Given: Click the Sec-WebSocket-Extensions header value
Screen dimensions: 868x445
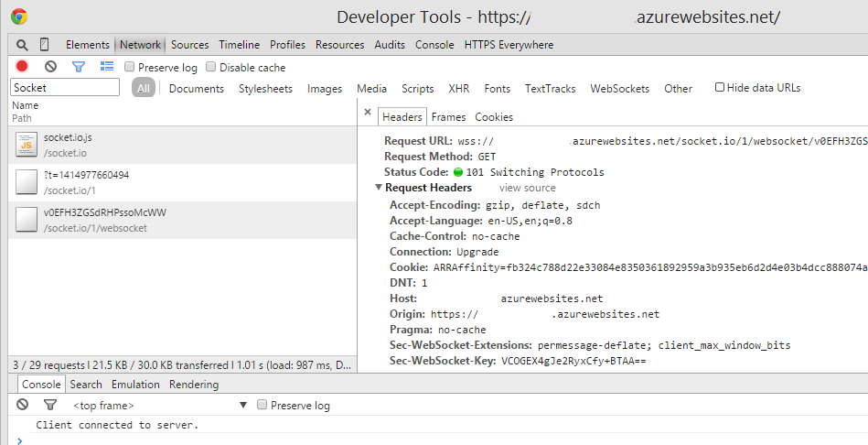Looking at the screenshot, I should tap(664, 346).
